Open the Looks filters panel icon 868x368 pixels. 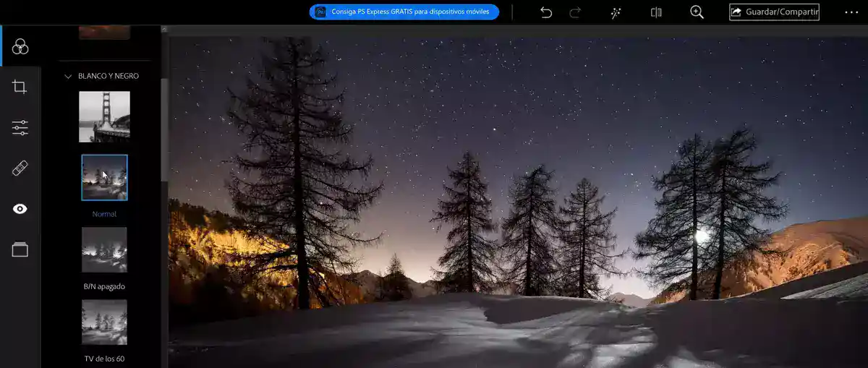pos(20,47)
